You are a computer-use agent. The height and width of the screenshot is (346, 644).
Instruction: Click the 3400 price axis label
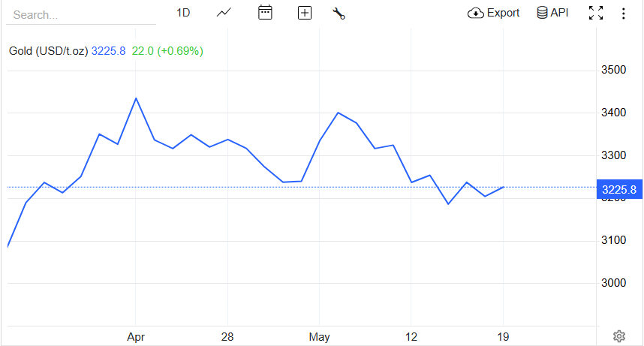614,113
